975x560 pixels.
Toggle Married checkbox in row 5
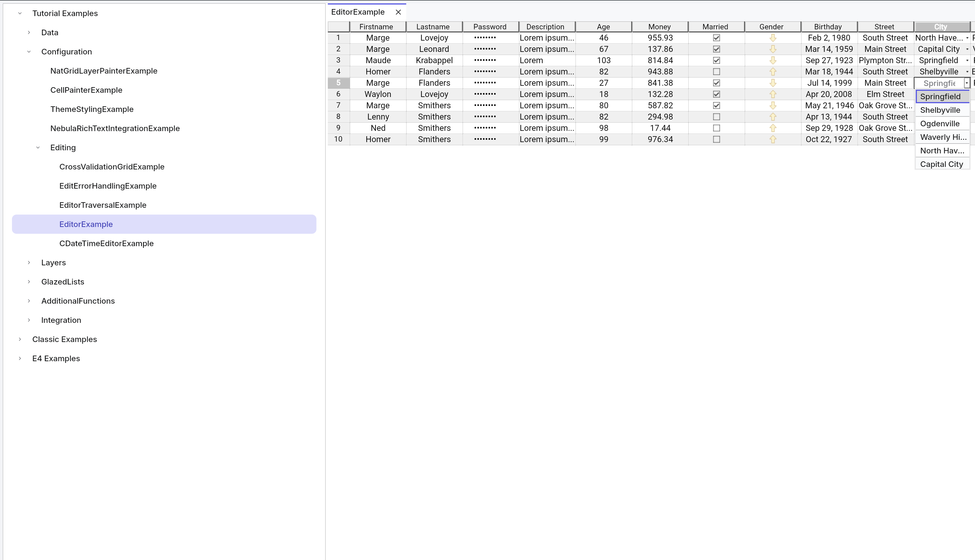pyautogui.click(x=716, y=83)
